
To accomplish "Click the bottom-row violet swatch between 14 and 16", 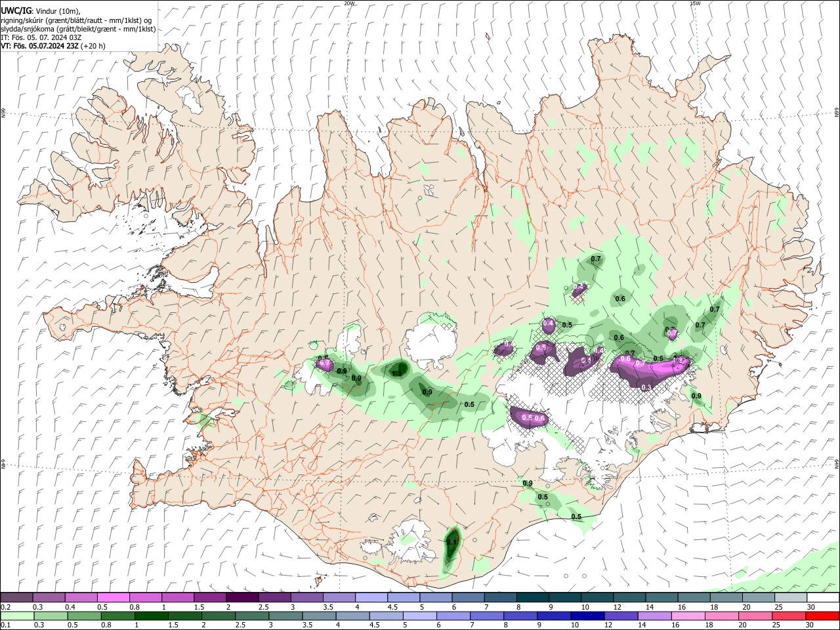I will coord(653,616).
